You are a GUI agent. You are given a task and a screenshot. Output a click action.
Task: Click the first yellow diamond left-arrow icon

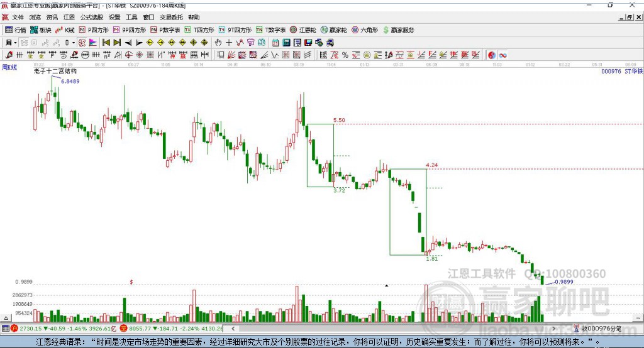coord(150,43)
